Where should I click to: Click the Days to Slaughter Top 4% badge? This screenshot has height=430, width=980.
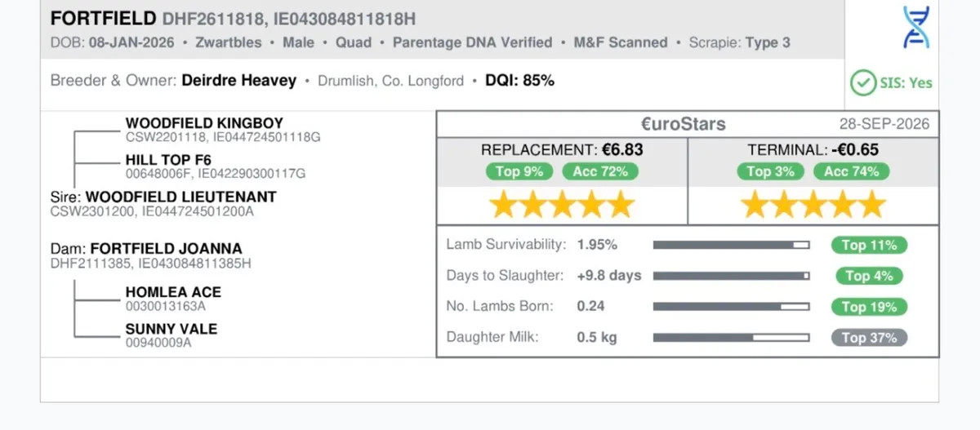click(869, 276)
